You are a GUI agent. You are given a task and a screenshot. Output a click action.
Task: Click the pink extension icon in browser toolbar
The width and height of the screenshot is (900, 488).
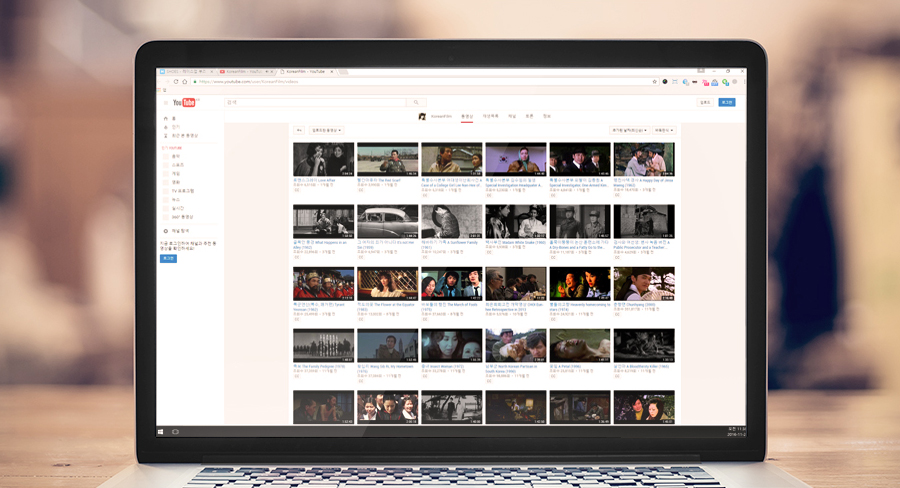click(705, 82)
